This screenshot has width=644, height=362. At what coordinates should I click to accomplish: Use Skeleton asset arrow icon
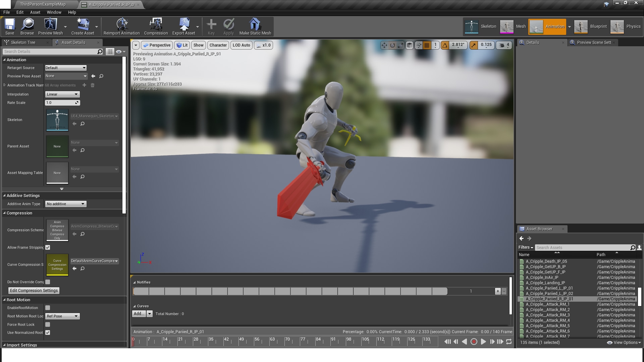74,124
